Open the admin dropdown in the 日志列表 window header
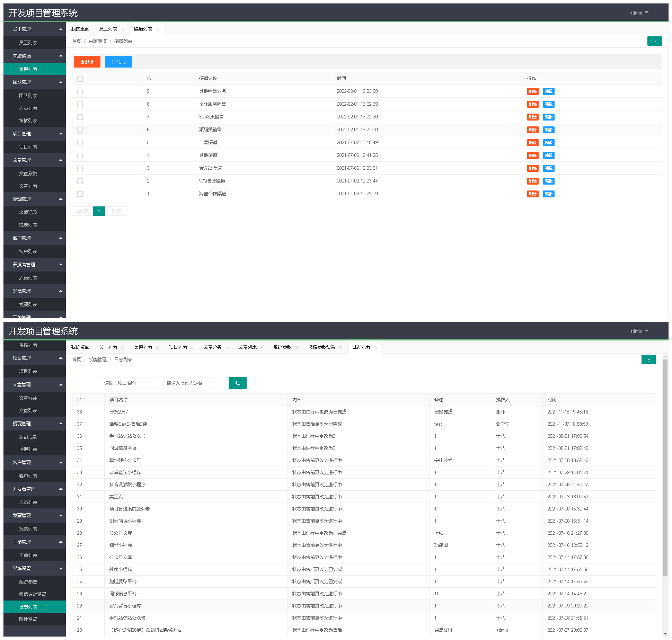 639,331
